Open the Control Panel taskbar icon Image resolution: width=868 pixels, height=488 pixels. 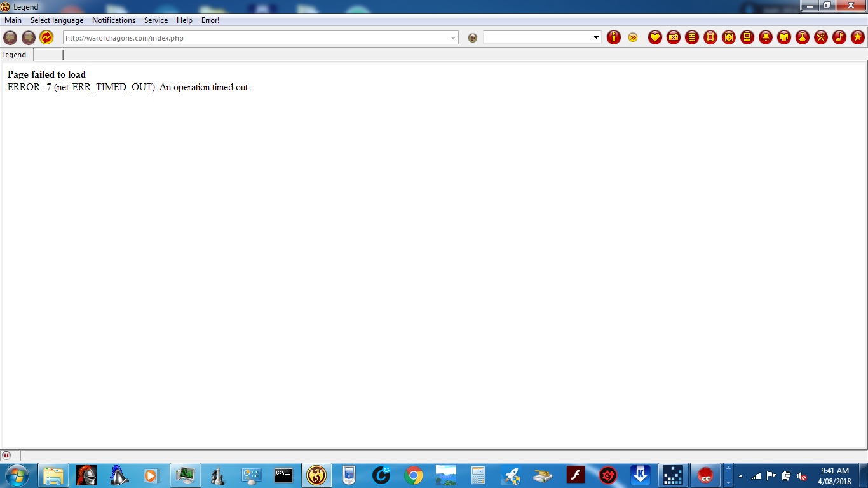pyautogui.click(x=251, y=475)
